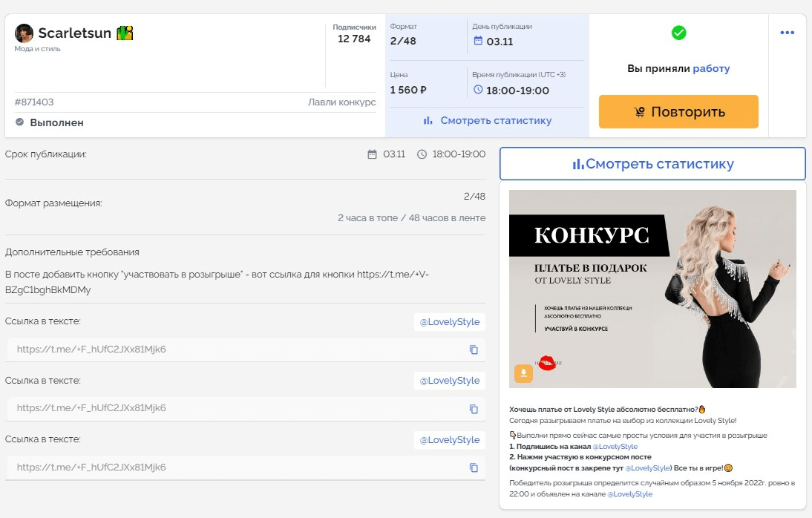Click subscriber count 12 784
Screen dimensions: 812x518
click(x=354, y=39)
